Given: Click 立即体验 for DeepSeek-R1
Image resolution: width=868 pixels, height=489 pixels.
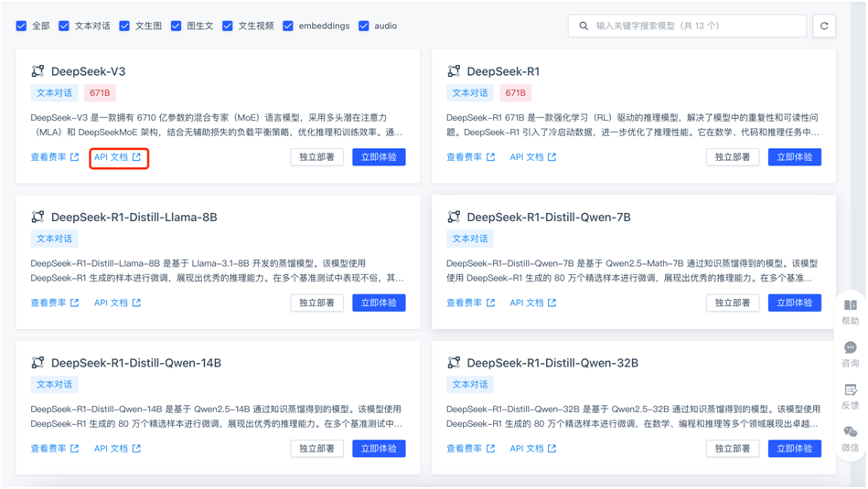Looking at the screenshot, I should (795, 157).
